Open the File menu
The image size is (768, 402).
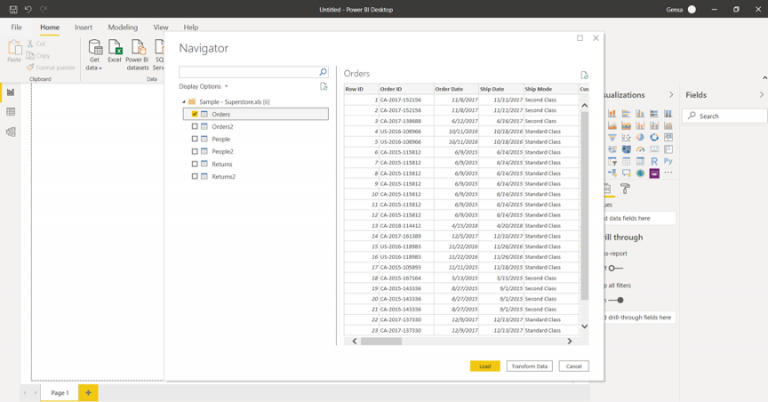pyautogui.click(x=16, y=27)
